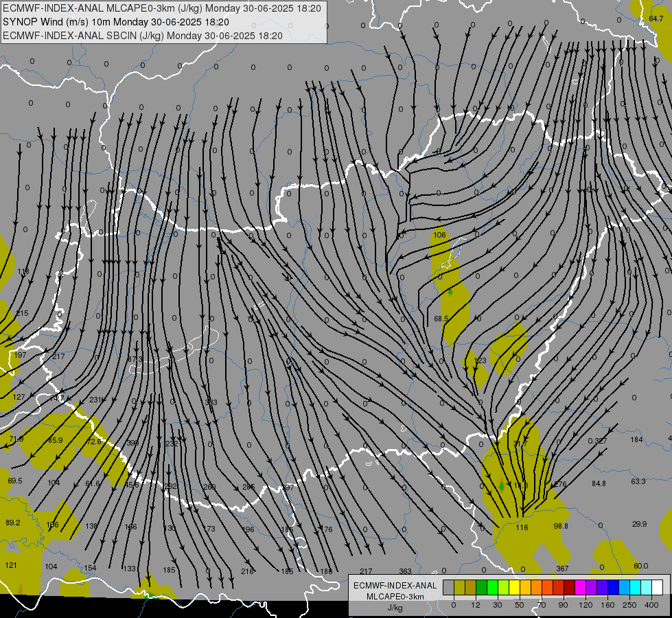
Task: Click the SBCIN header line
Action: (143, 36)
